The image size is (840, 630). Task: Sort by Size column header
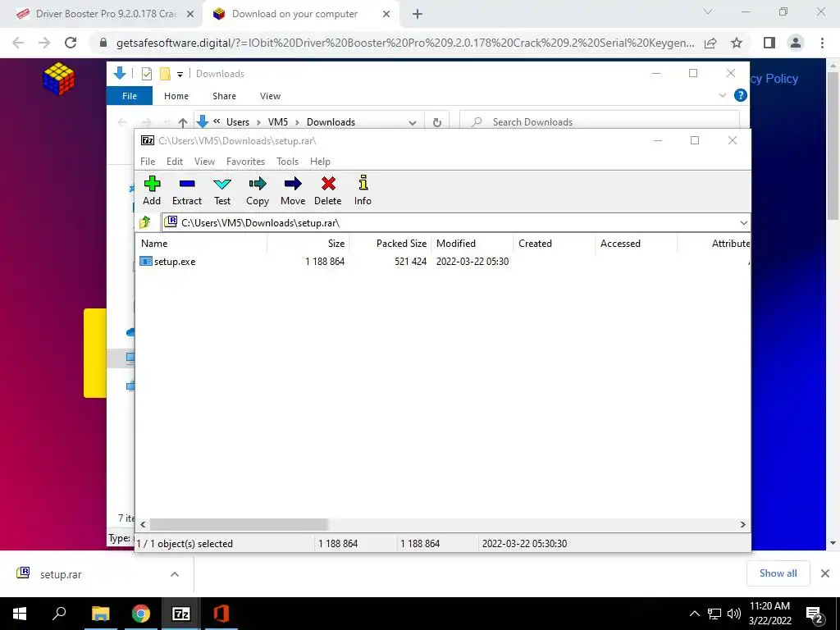point(308,243)
